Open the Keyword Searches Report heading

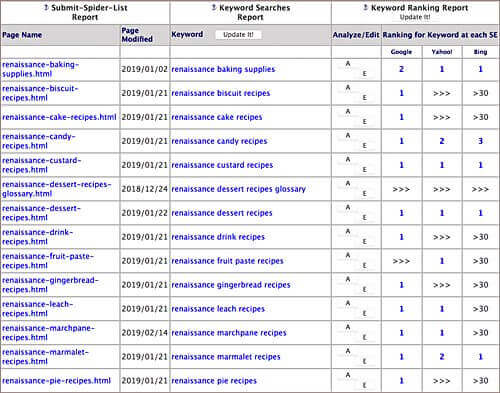click(x=255, y=12)
